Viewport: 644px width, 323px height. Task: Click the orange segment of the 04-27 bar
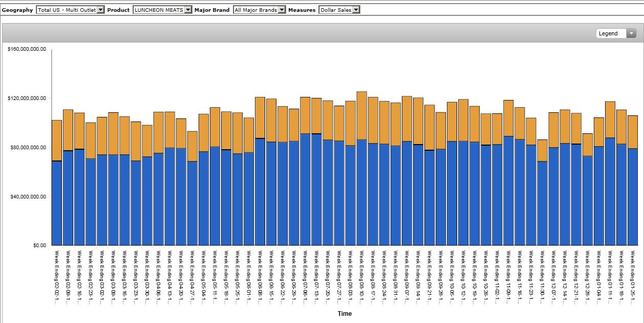[192, 146]
